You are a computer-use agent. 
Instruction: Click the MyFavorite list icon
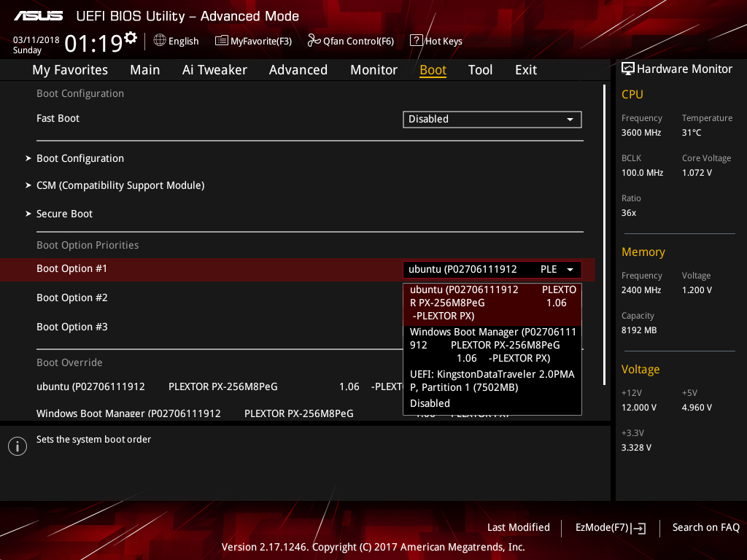coord(222,41)
